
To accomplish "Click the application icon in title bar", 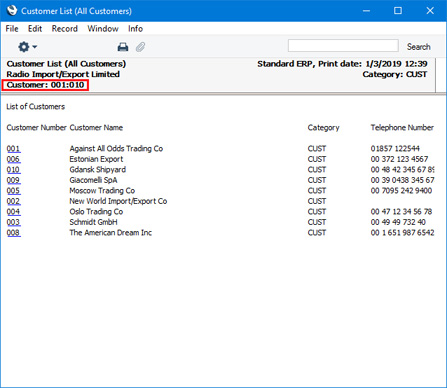I will (12, 10).
